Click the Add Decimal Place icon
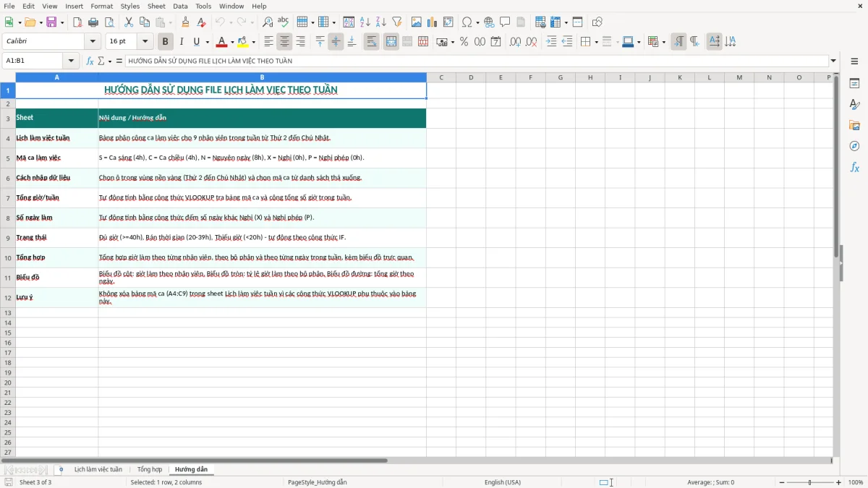 tap(515, 42)
